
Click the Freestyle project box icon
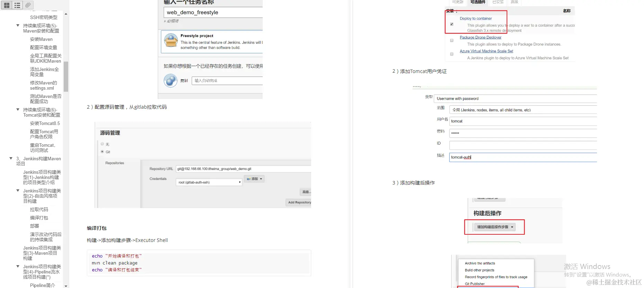171,41
